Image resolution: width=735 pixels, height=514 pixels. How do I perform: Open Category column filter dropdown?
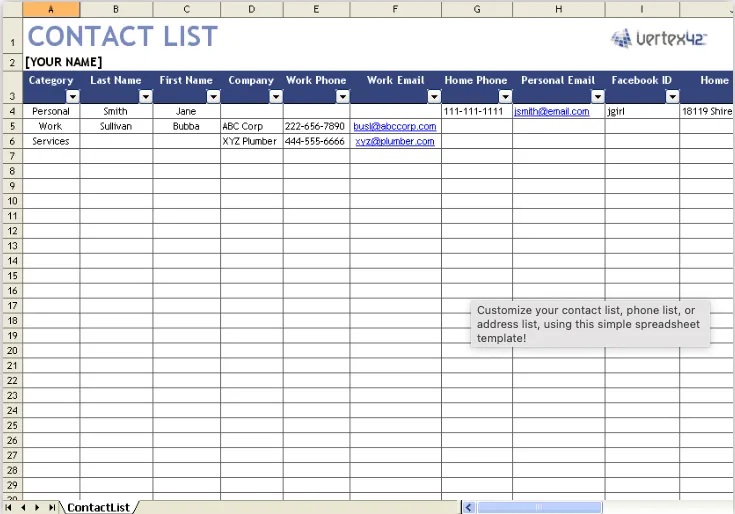pyautogui.click(x=73, y=97)
